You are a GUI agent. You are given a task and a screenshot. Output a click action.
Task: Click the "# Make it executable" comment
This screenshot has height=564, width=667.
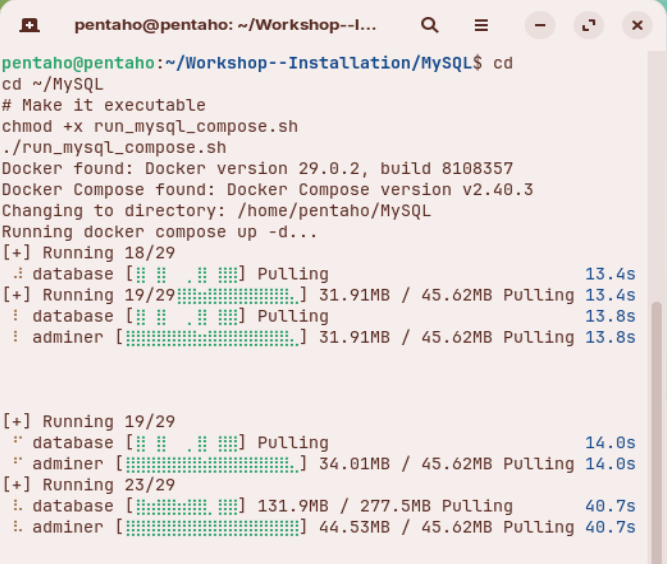tap(103, 105)
